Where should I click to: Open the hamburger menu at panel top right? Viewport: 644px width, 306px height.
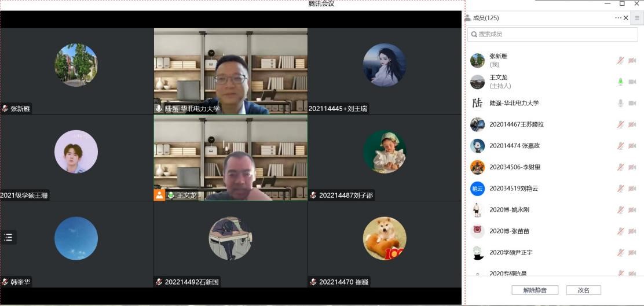coord(637,18)
